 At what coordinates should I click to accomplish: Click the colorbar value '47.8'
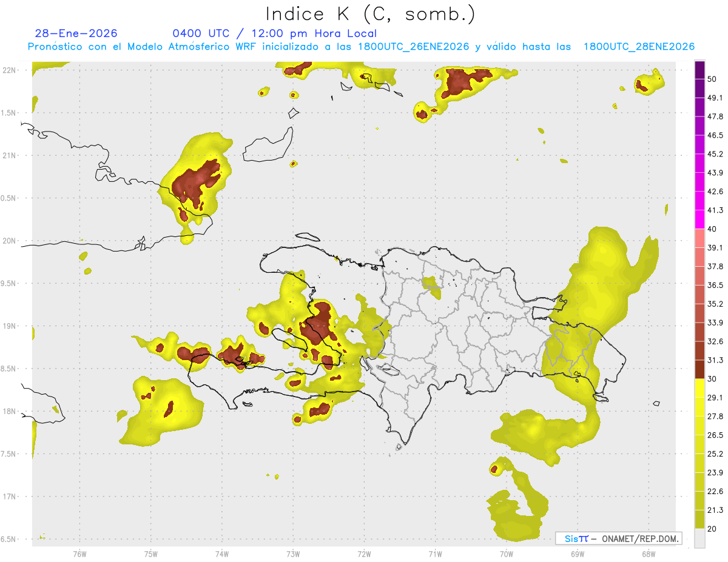tap(715, 116)
